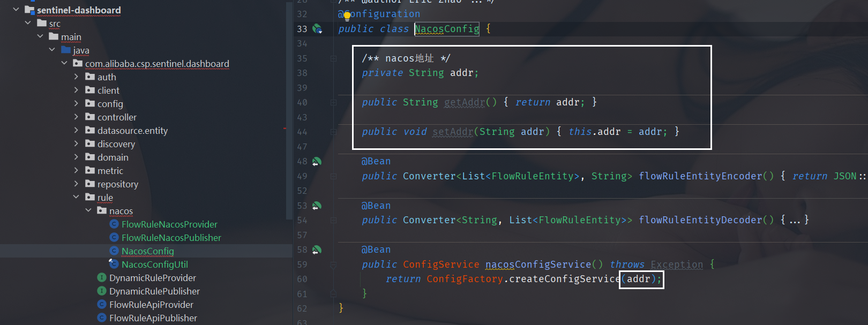The image size is (868, 325).
Task: Click the createConfigService call
Action: click(x=565, y=279)
